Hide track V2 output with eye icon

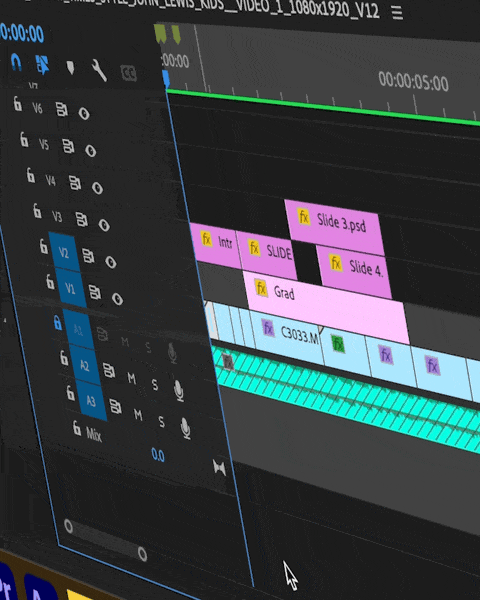coord(111,262)
